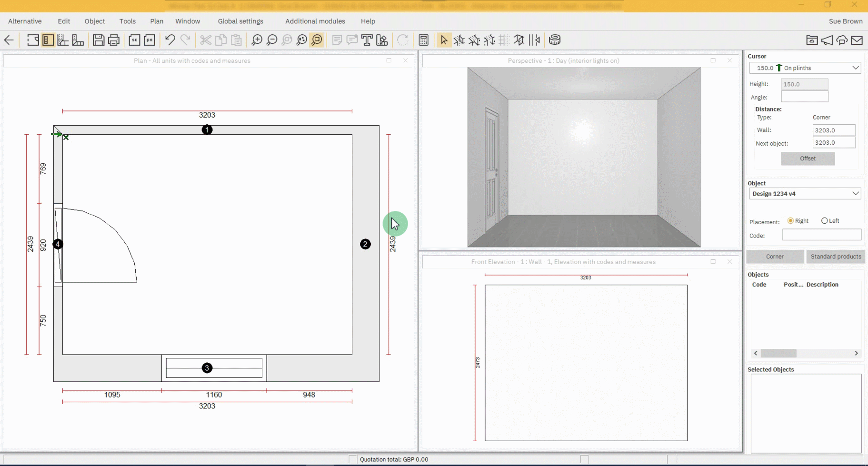Click the envelope mail icon

click(x=857, y=40)
